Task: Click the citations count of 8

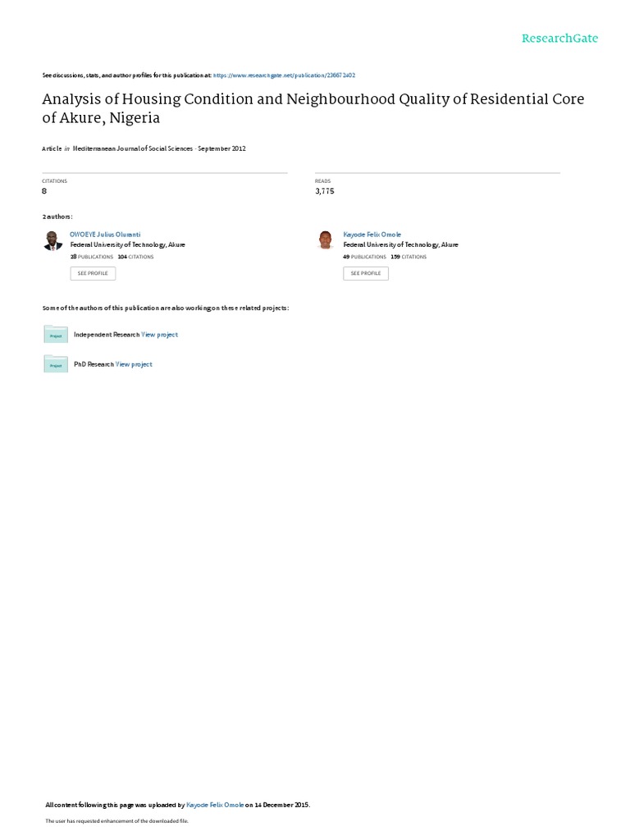Action: [x=44, y=191]
